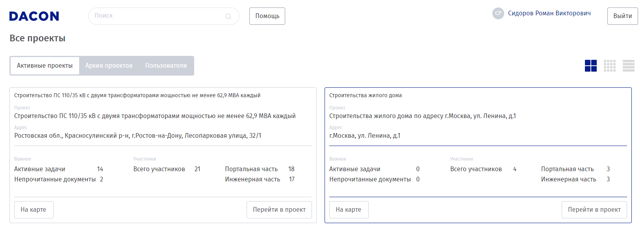Switch to large tile grid view
644x231 pixels.
[590, 66]
